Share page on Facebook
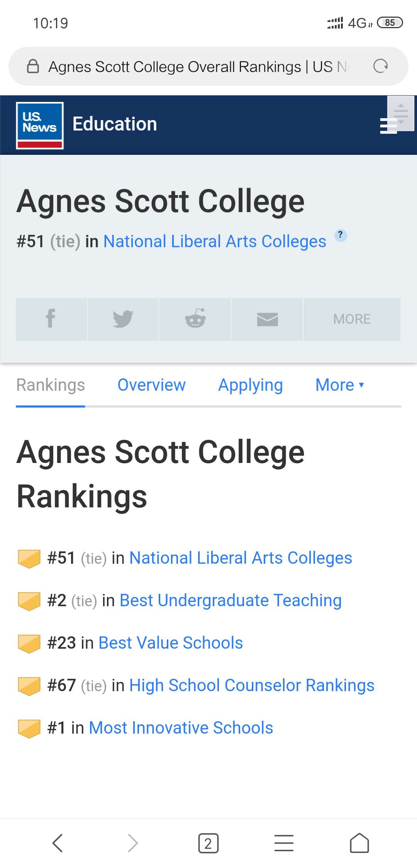This screenshot has height=868, width=417. (x=51, y=319)
